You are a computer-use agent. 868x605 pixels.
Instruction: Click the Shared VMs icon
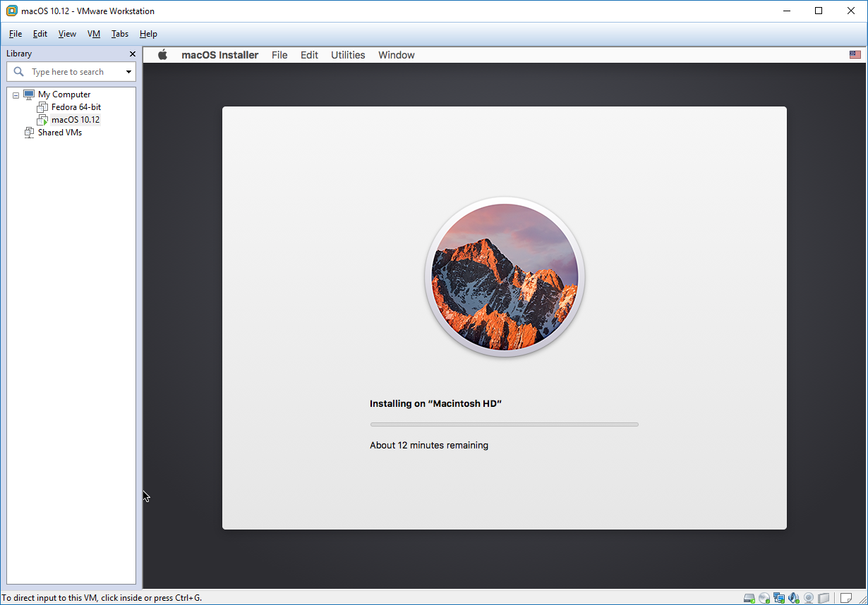pyautogui.click(x=29, y=133)
